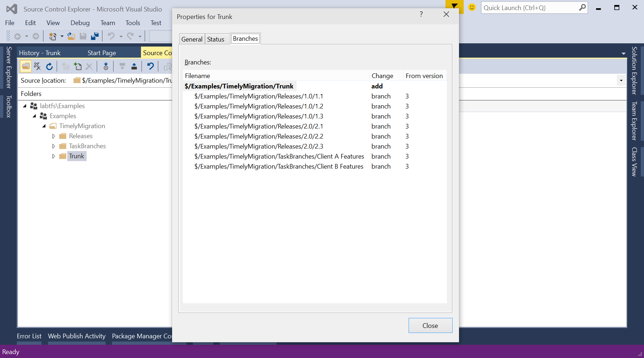Click the Check In upload icon
The height and width of the screenshot is (358, 644).
pos(134,66)
